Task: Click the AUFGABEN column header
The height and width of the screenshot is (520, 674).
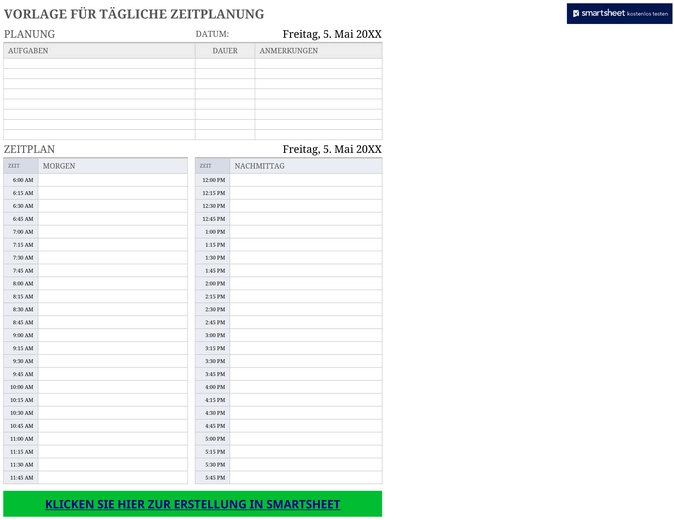Action: [x=99, y=51]
